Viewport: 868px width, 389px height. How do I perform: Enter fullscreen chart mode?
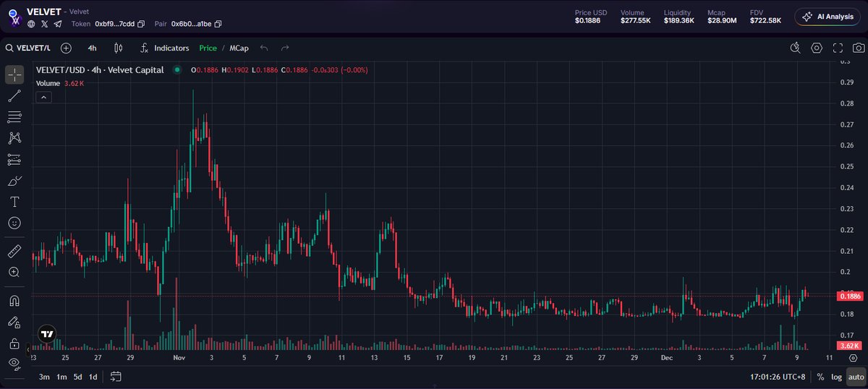coord(838,48)
